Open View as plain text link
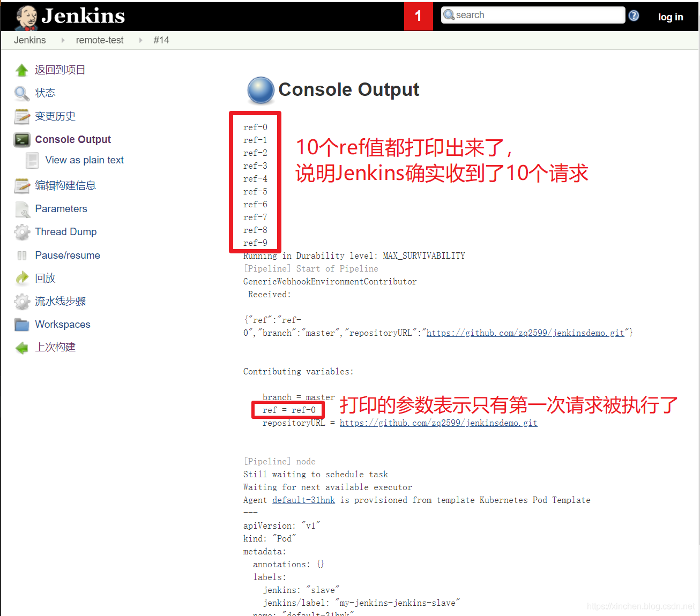 click(85, 160)
